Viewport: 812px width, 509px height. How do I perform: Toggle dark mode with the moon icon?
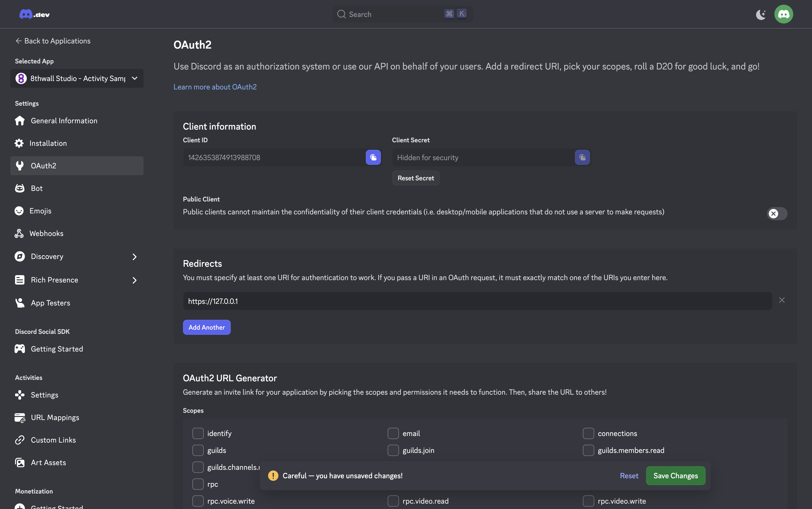pyautogui.click(x=761, y=15)
